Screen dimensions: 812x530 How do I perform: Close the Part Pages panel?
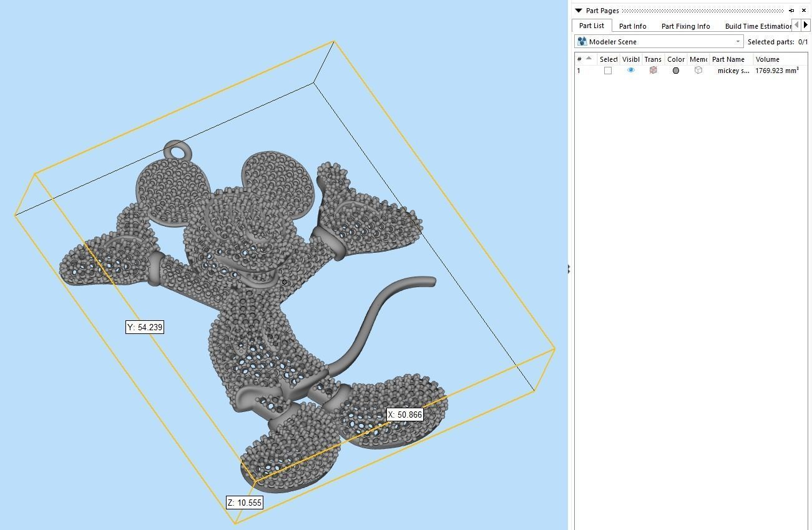(804, 11)
